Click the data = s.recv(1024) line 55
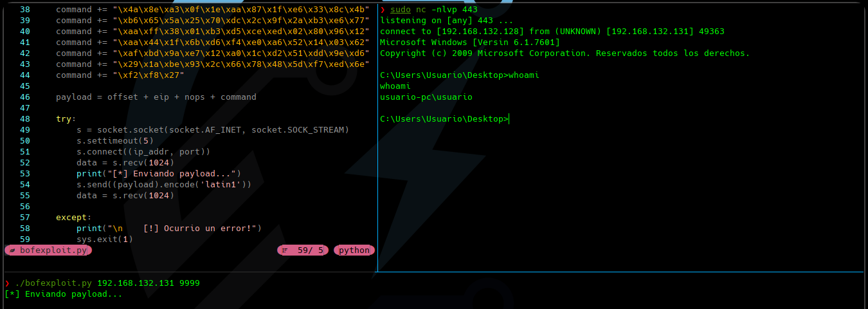 coord(125,196)
